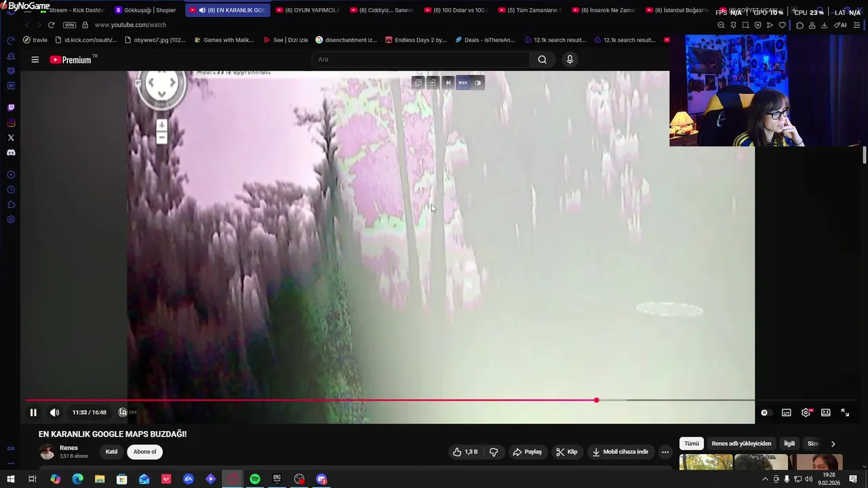Click the red progress bar scrubber
This screenshot has height=488, width=868.
coord(596,400)
